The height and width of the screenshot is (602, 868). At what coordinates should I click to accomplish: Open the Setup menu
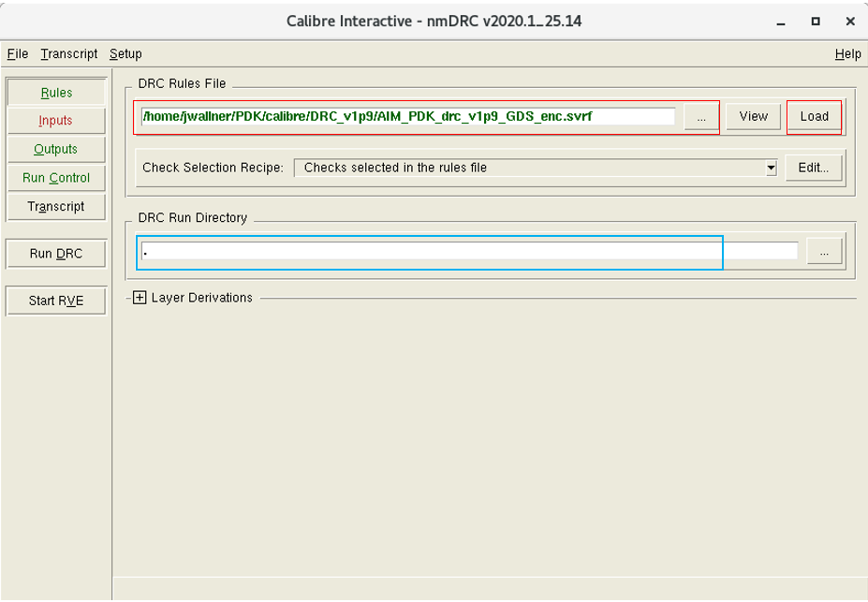click(x=125, y=53)
